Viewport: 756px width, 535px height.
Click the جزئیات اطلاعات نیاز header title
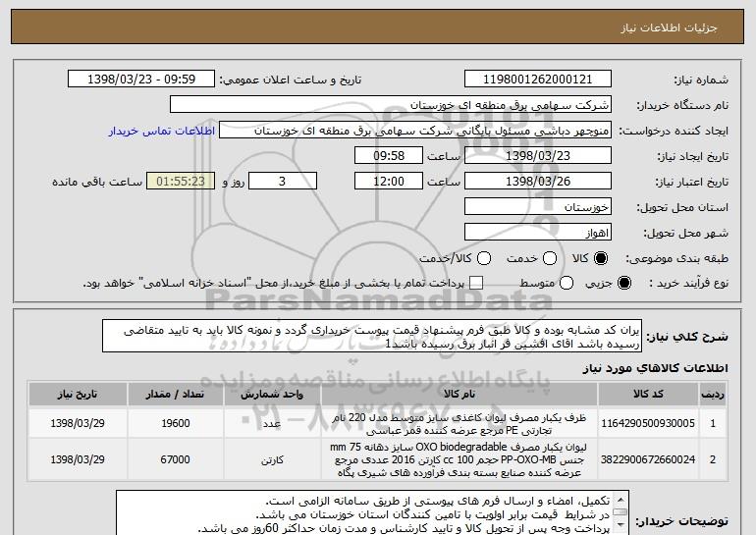click(669, 27)
